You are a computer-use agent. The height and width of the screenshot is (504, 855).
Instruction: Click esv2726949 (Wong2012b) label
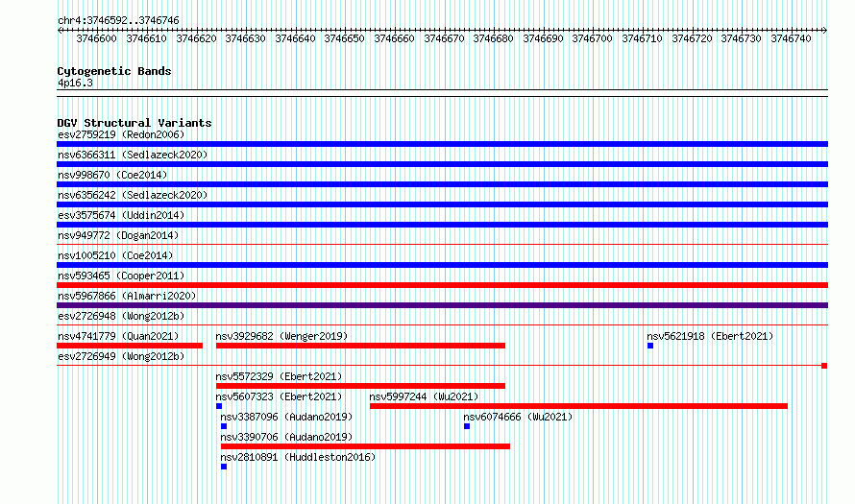[x=121, y=356]
